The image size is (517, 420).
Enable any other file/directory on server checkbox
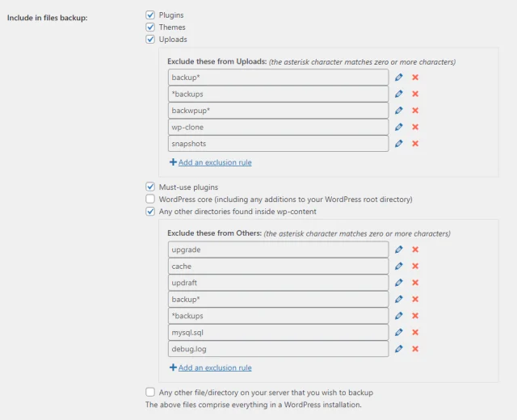pos(150,392)
